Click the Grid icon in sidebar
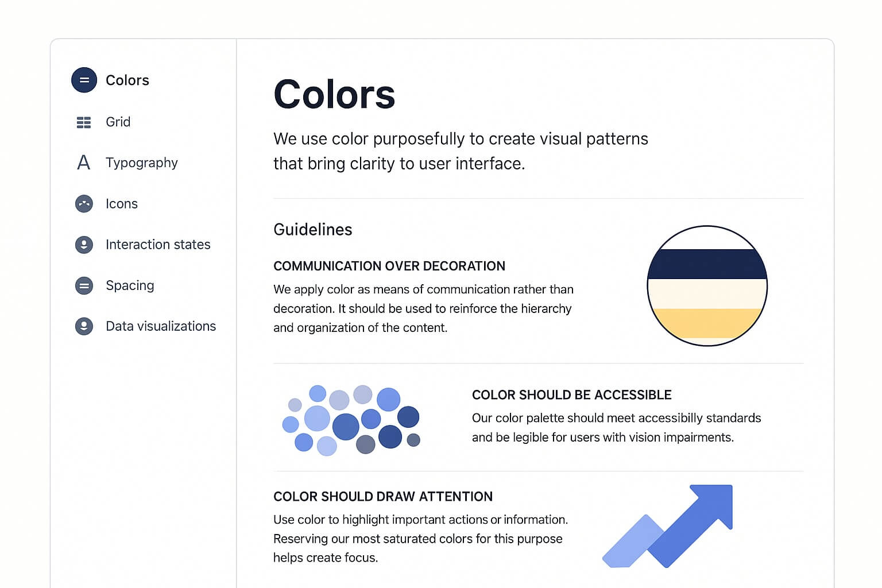This screenshot has width=882, height=588. 84,122
